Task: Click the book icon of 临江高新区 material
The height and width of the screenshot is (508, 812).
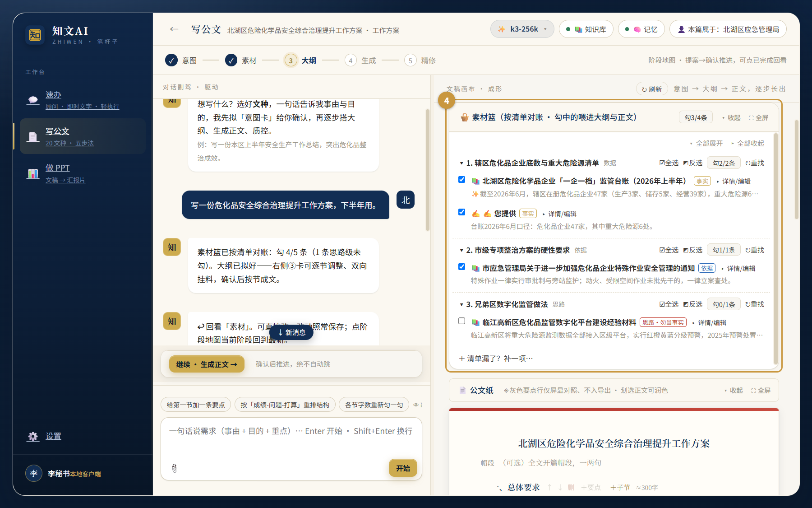Action: 475,322
